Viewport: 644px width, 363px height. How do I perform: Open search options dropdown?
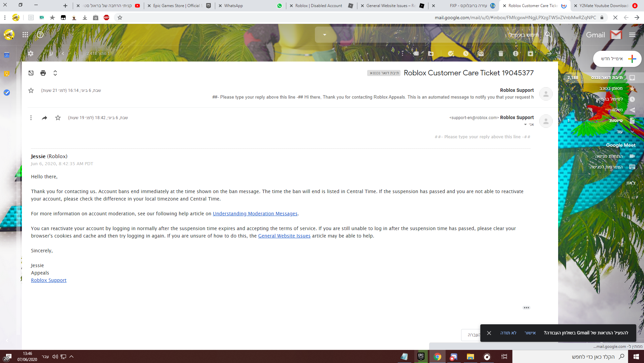click(325, 35)
